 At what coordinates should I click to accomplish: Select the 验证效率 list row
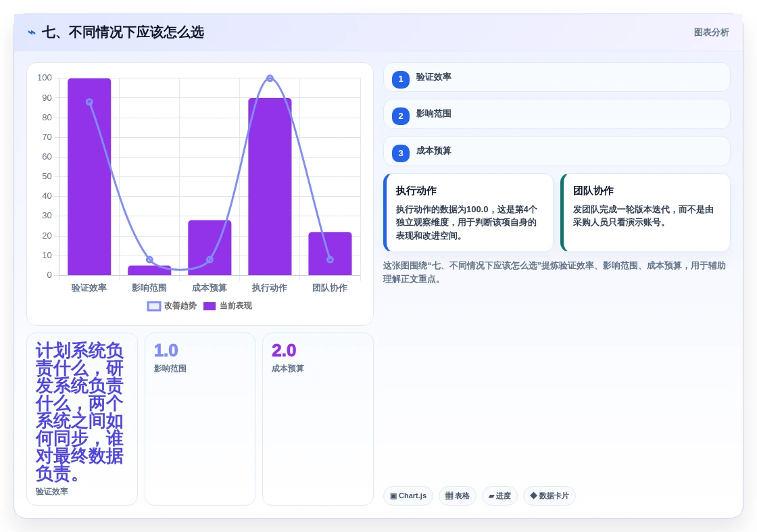(x=557, y=77)
